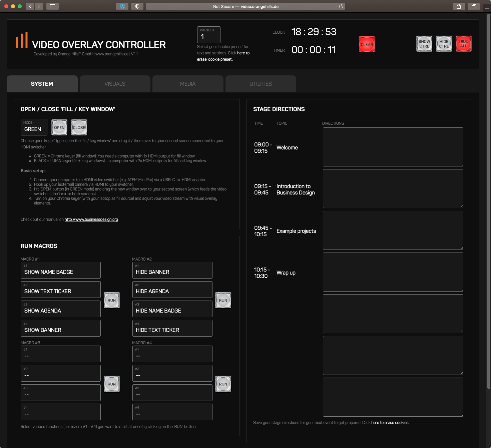Click 'here to erase cookies' under stage directions
Viewport: 491px width, 448px height.
pos(390,422)
